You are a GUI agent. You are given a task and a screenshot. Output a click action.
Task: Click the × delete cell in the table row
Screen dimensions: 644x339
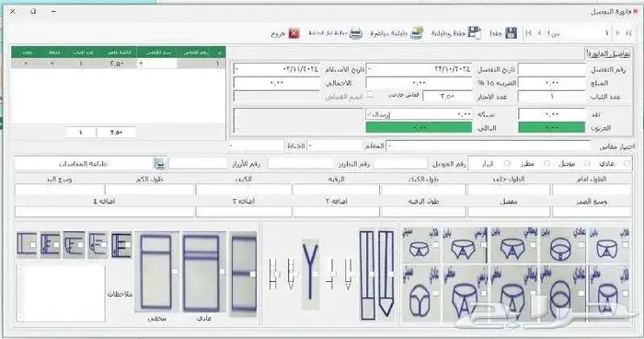pos(27,64)
